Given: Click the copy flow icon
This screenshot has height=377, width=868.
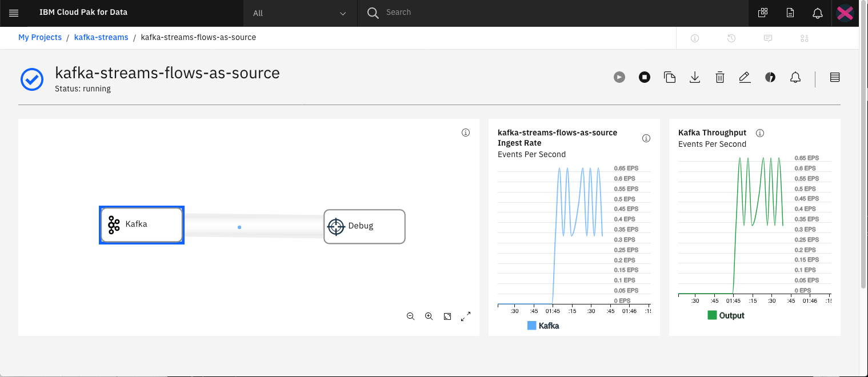Looking at the screenshot, I should coord(670,77).
